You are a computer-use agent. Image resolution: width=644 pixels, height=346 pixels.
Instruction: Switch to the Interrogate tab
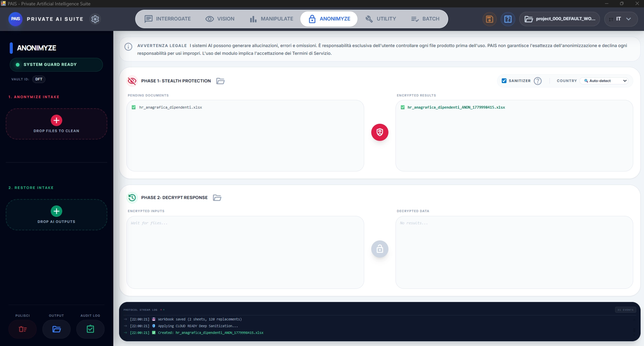coord(167,19)
